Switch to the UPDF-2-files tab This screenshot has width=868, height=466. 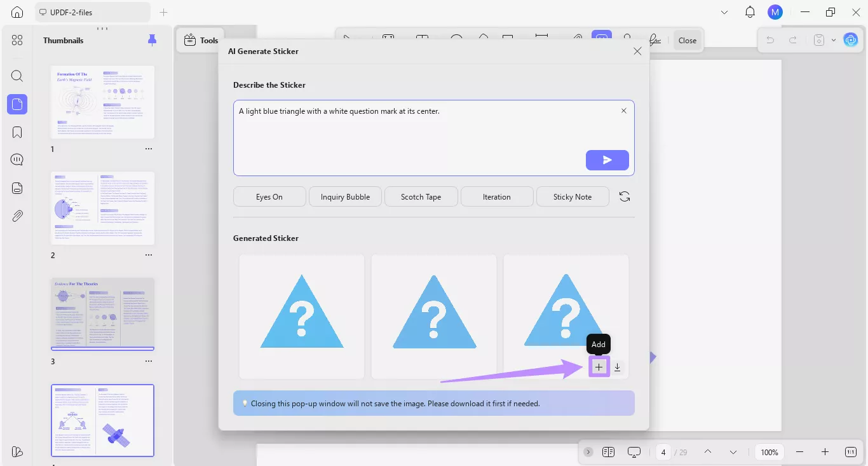tap(93, 12)
